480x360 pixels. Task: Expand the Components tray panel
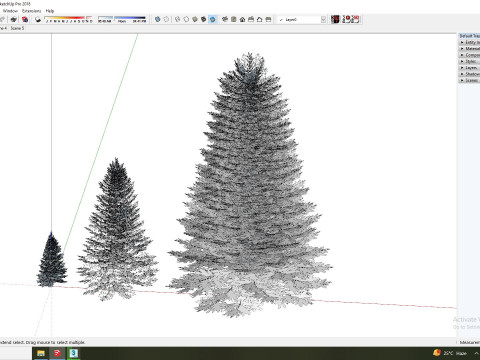coord(470,55)
